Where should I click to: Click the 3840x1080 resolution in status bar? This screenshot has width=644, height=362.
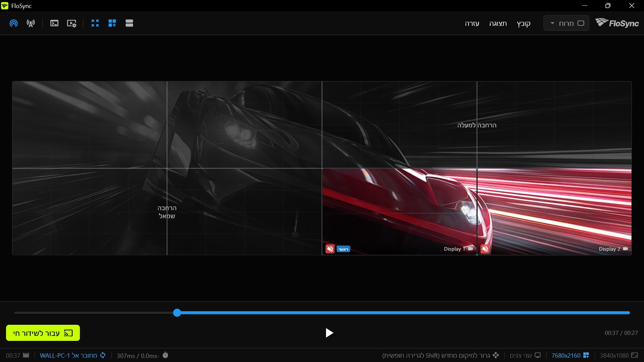click(614, 355)
